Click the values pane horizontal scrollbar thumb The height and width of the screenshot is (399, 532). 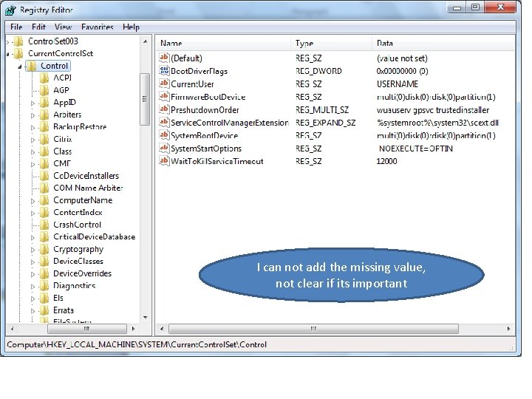(x=313, y=328)
